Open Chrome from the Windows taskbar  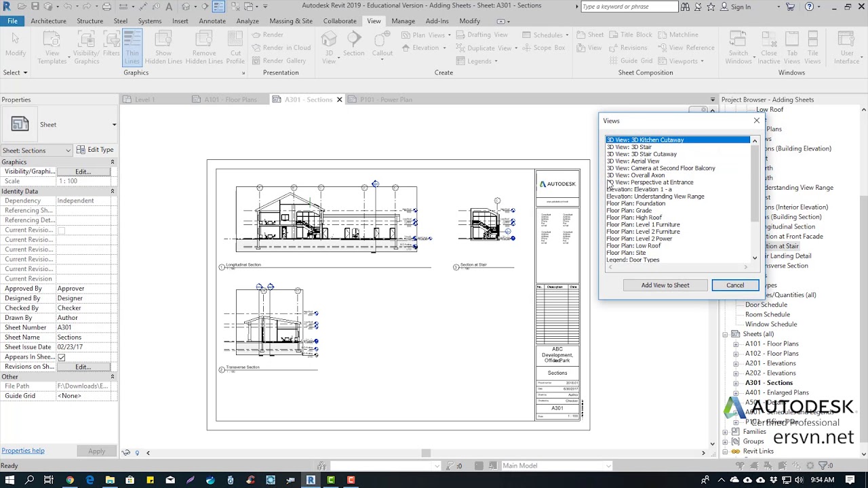(70, 480)
